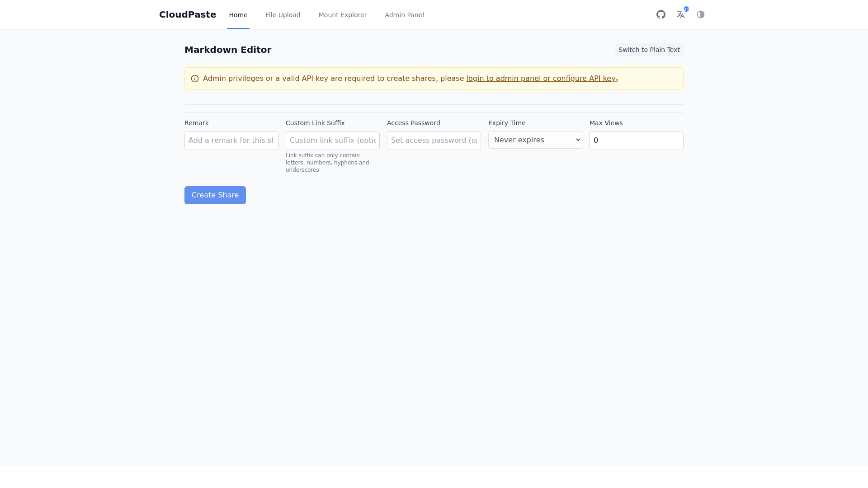This screenshot has height=488, width=868.
Task: Go to the Home tab
Action: pos(238,15)
